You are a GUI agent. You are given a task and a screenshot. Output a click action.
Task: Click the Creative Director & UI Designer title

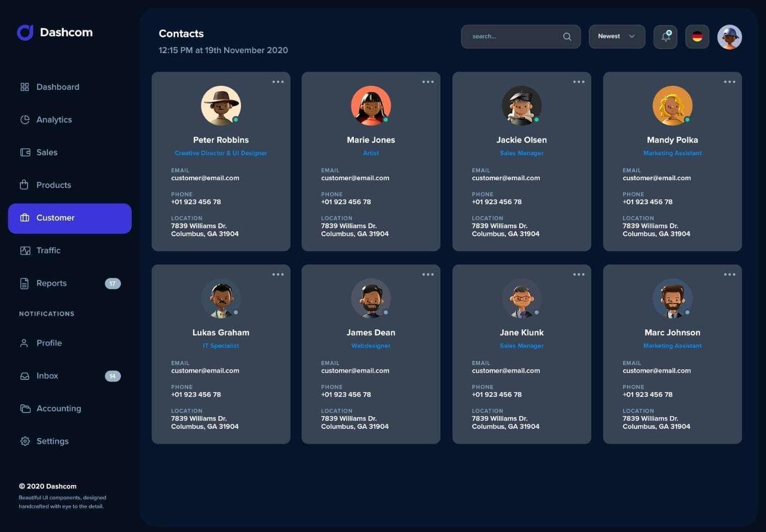pyautogui.click(x=221, y=153)
